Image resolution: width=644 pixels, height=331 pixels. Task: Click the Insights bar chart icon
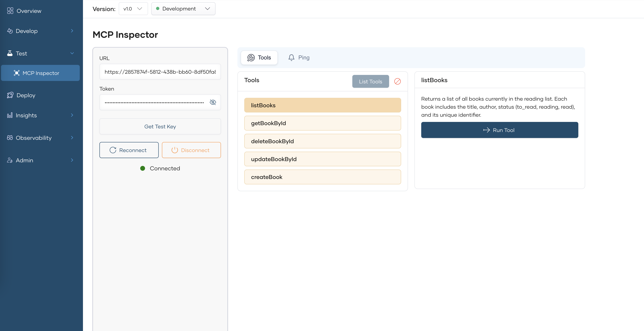pos(10,115)
